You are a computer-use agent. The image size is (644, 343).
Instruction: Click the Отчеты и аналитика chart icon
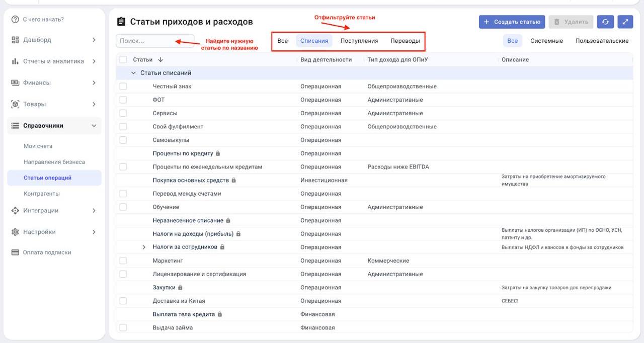[x=15, y=61]
